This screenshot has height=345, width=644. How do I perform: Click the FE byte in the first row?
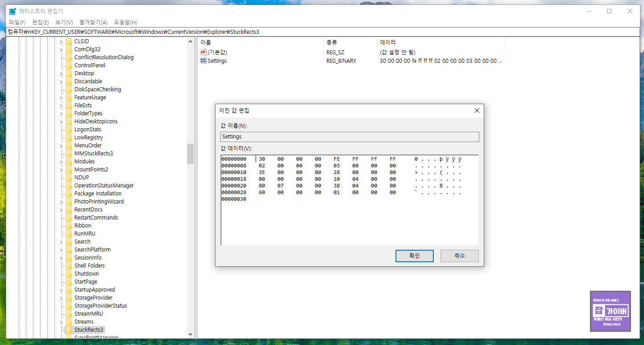337,159
